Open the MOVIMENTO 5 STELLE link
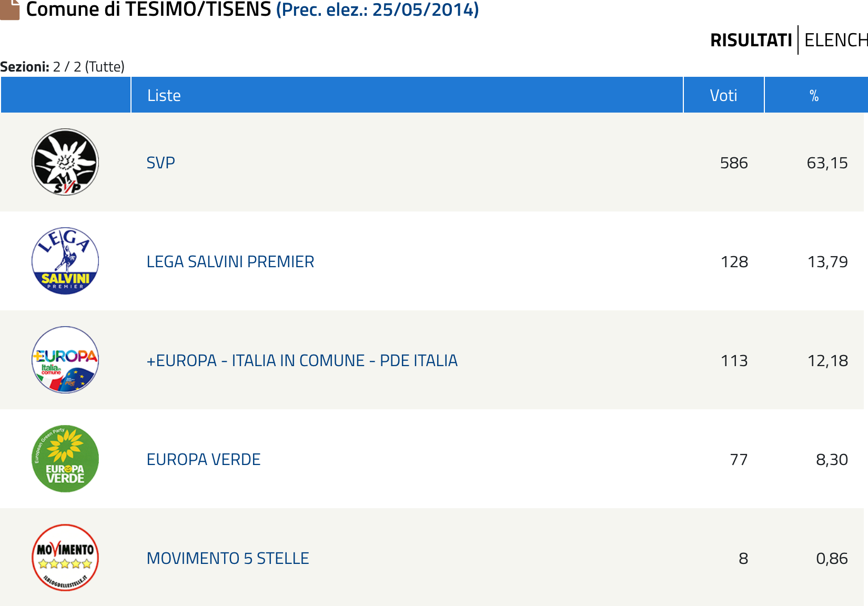 [x=227, y=559]
